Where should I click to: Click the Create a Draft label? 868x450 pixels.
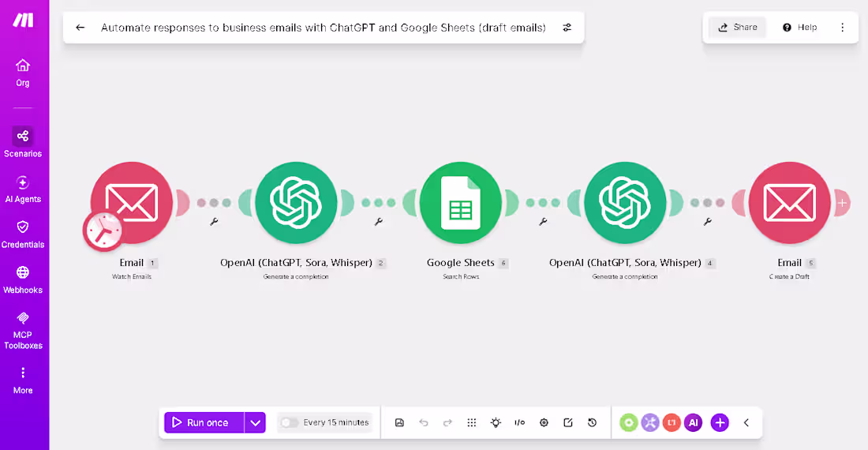tap(789, 277)
